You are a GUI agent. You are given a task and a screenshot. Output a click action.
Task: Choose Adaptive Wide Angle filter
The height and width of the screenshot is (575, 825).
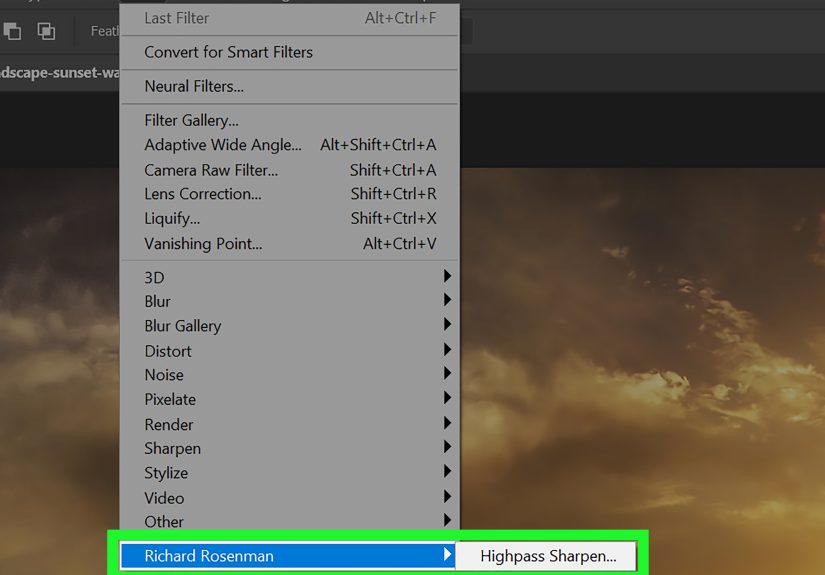coord(289,145)
